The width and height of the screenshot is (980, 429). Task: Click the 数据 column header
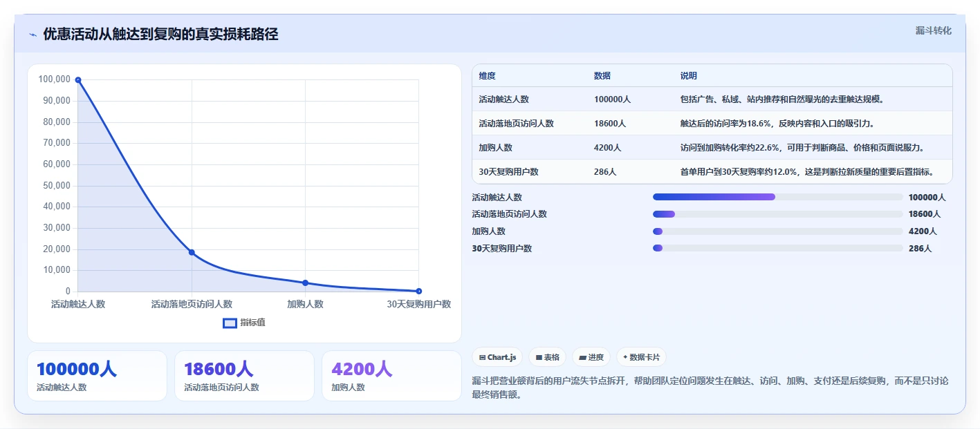coord(602,76)
